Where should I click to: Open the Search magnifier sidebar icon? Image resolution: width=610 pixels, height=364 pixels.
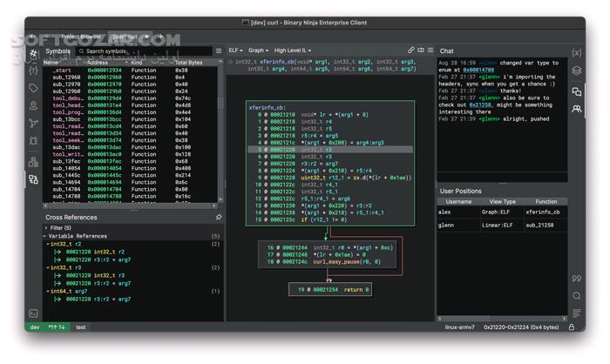(x=577, y=296)
